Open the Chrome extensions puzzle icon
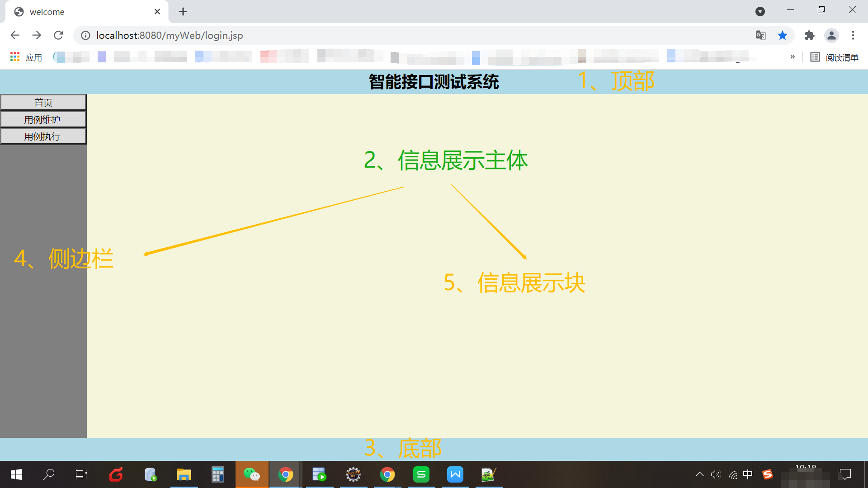This screenshot has height=488, width=868. coord(810,35)
